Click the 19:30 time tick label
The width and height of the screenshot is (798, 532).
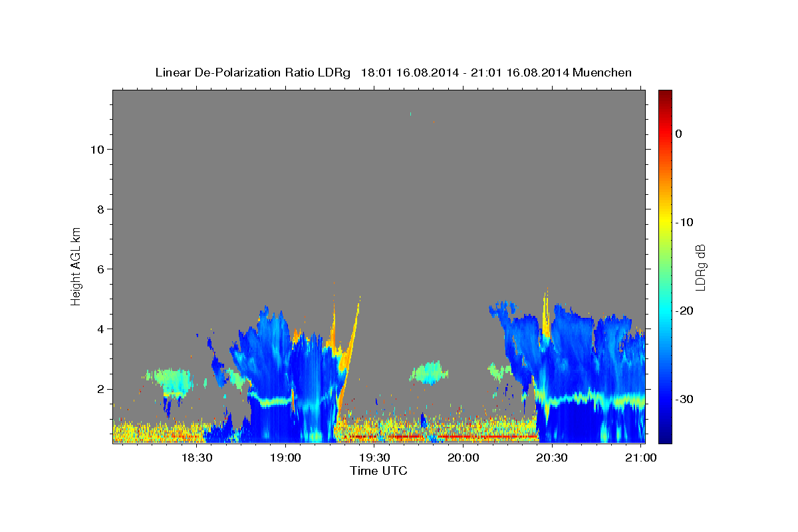(374, 458)
